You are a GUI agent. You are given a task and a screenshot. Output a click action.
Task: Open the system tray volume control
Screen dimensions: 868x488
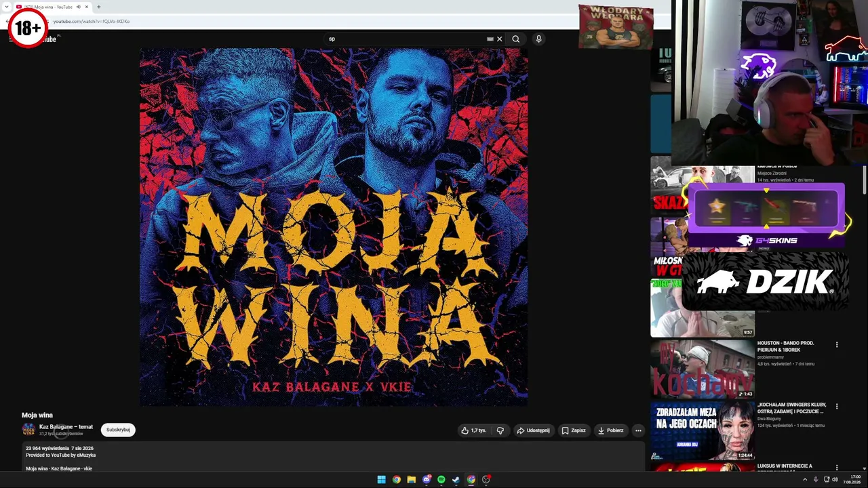click(x=835, y=480)
